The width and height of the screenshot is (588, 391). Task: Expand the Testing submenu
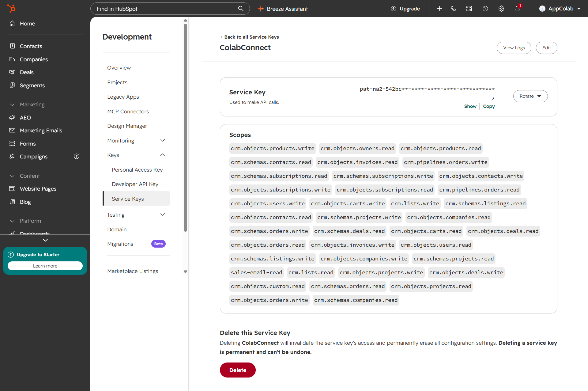tap(163, 214)
